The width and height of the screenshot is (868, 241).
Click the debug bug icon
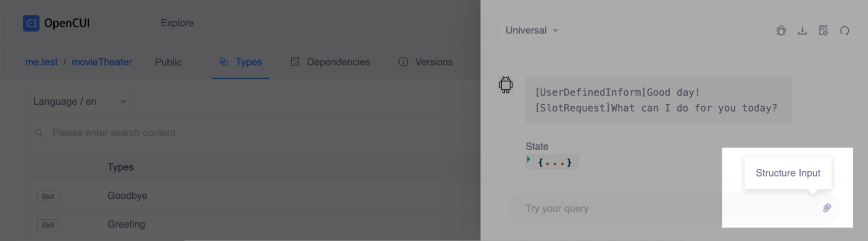click(781, 30)
